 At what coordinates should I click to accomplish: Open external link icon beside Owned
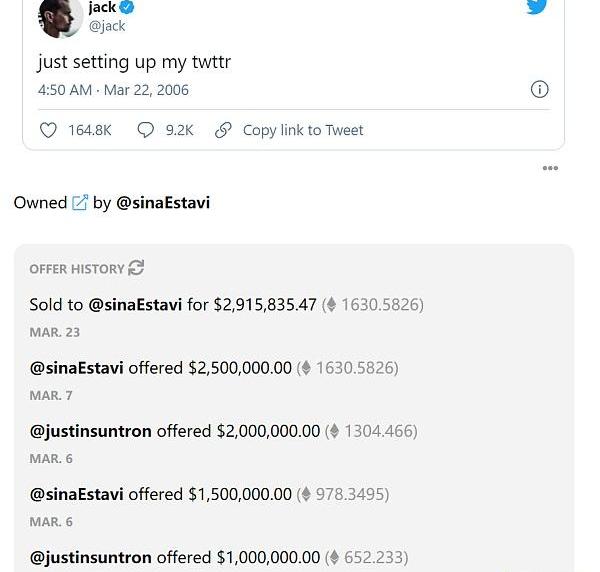point(80,203)
